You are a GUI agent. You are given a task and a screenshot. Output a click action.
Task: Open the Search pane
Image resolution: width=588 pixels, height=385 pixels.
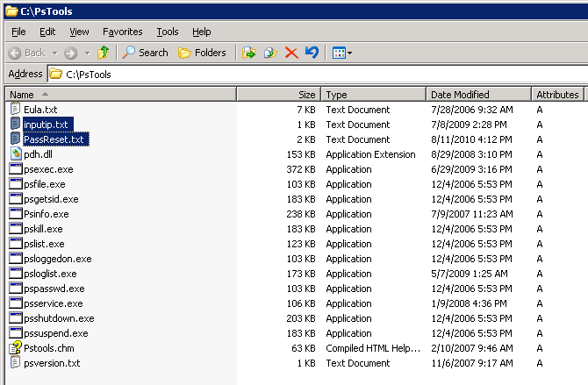tap(145, 53)
